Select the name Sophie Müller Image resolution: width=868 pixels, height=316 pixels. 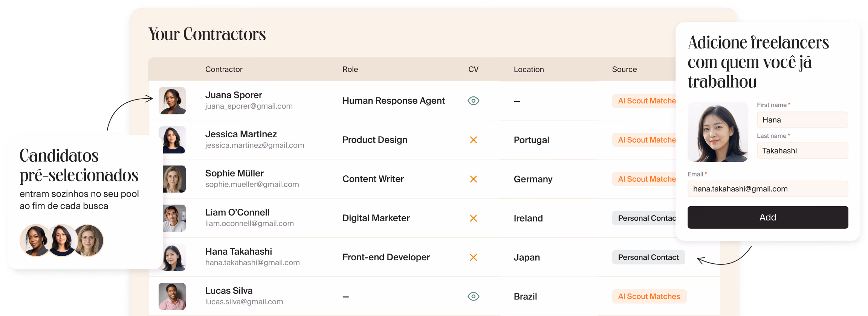[x=234, y=173]
